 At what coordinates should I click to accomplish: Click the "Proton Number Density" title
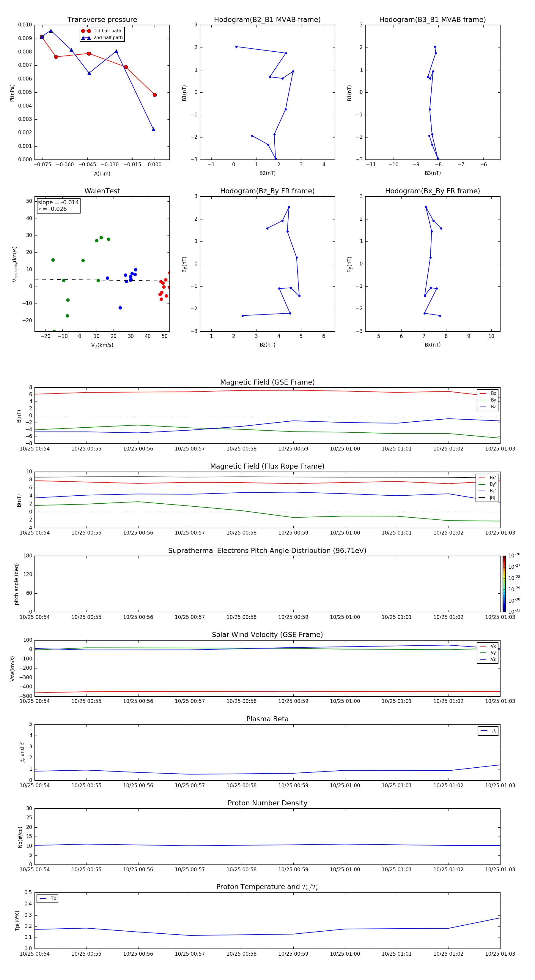pos(267,803)
